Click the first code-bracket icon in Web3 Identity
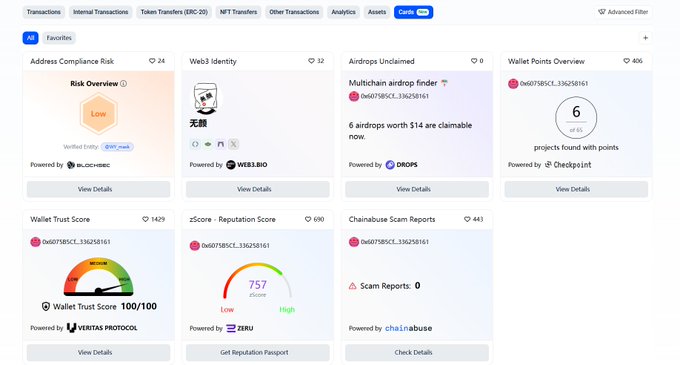 [195, 144]
